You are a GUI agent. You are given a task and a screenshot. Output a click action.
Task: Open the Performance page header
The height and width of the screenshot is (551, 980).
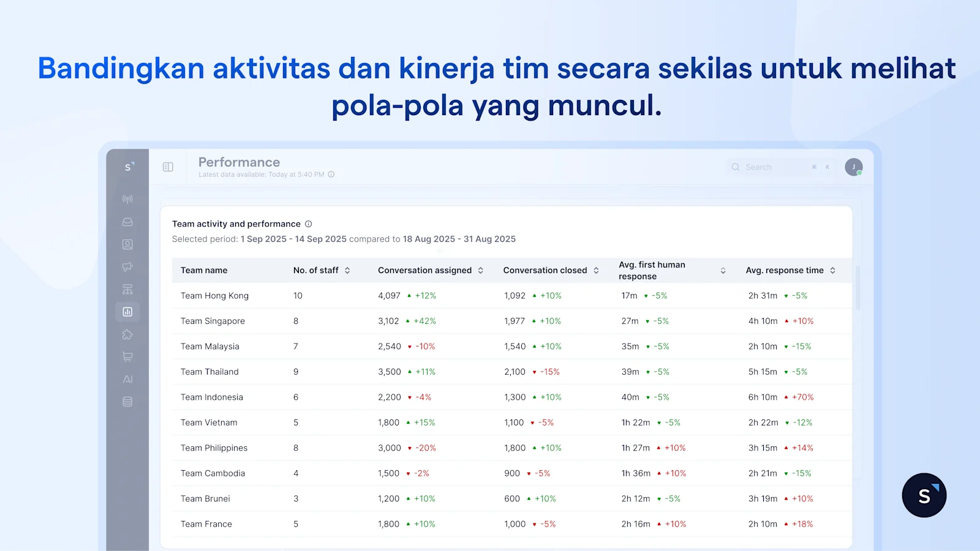238,162
